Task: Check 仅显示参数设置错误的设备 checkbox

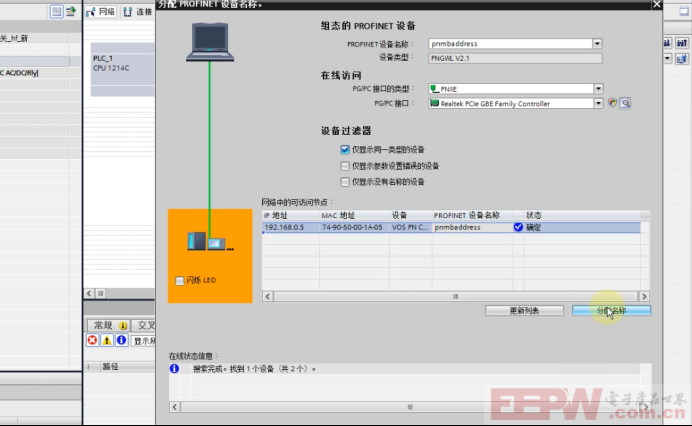Action: coord(345,166)
